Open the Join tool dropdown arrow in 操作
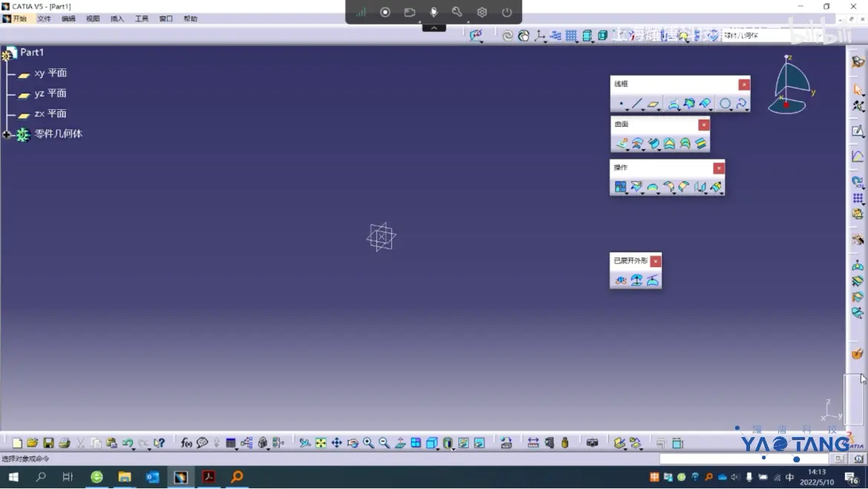The width and height of the screenshot is (868, 489). 627,193
